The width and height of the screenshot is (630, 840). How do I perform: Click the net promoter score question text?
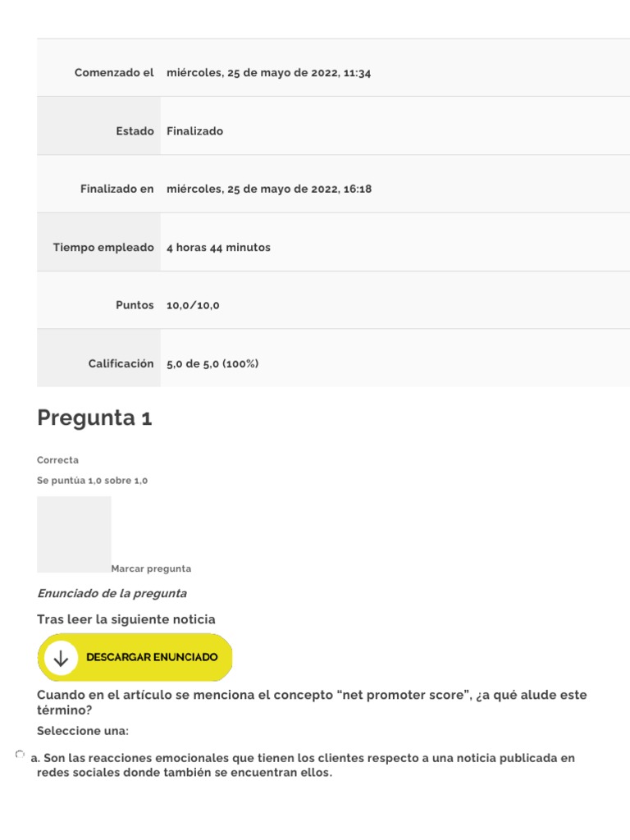coord(312,702)
